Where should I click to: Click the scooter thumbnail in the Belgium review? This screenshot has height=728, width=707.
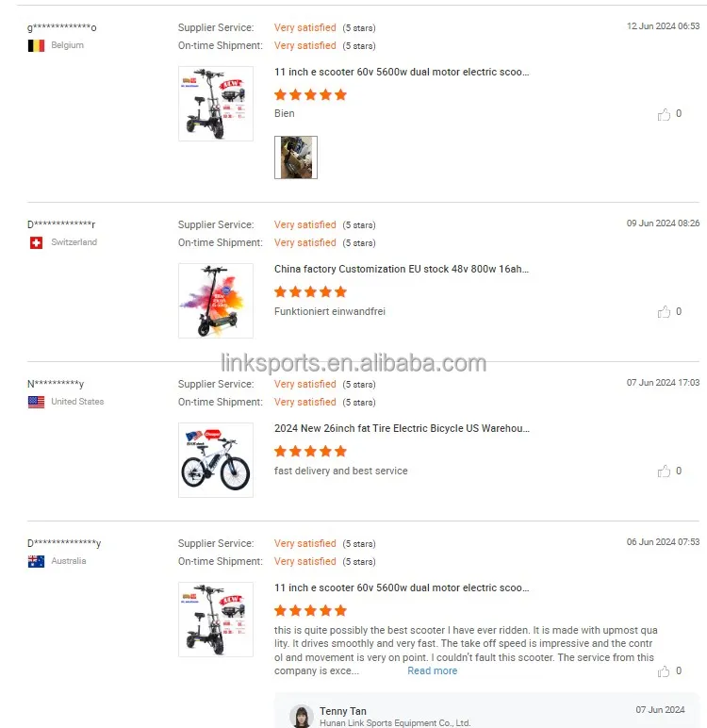216,103
